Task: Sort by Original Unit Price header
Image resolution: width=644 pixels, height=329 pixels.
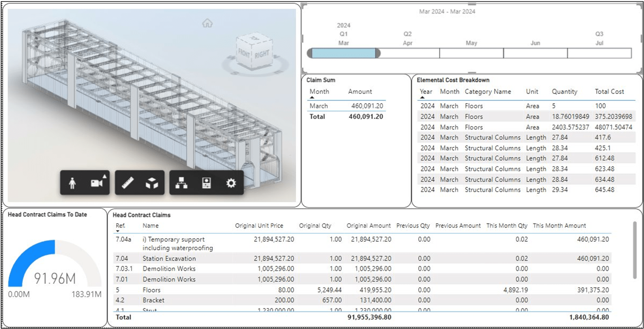Action: click(x=259, y=226)
